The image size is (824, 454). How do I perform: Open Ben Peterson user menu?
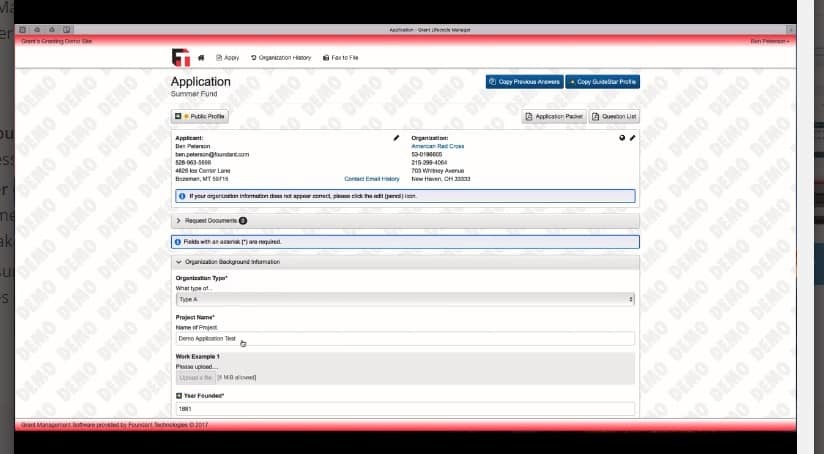(769, 41)
